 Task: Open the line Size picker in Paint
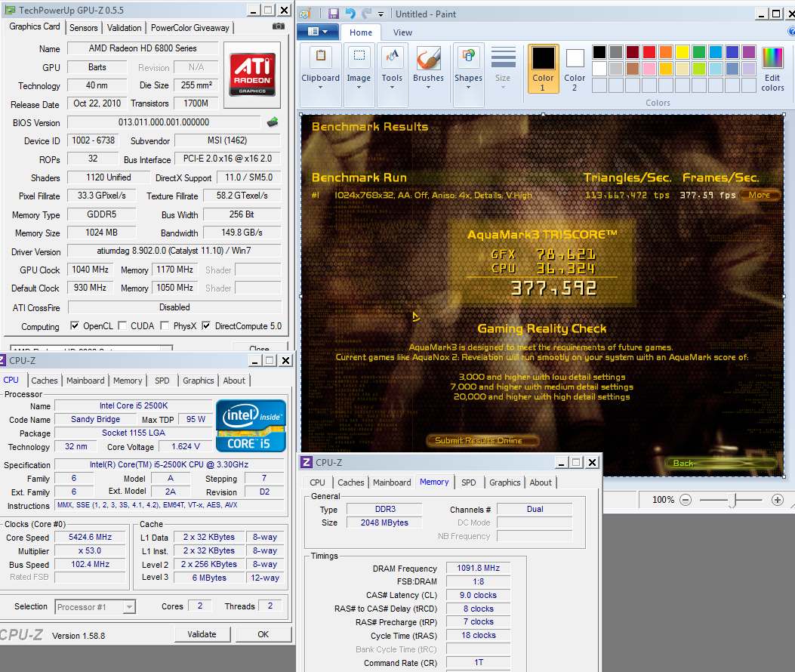click(x=503, y=69)
